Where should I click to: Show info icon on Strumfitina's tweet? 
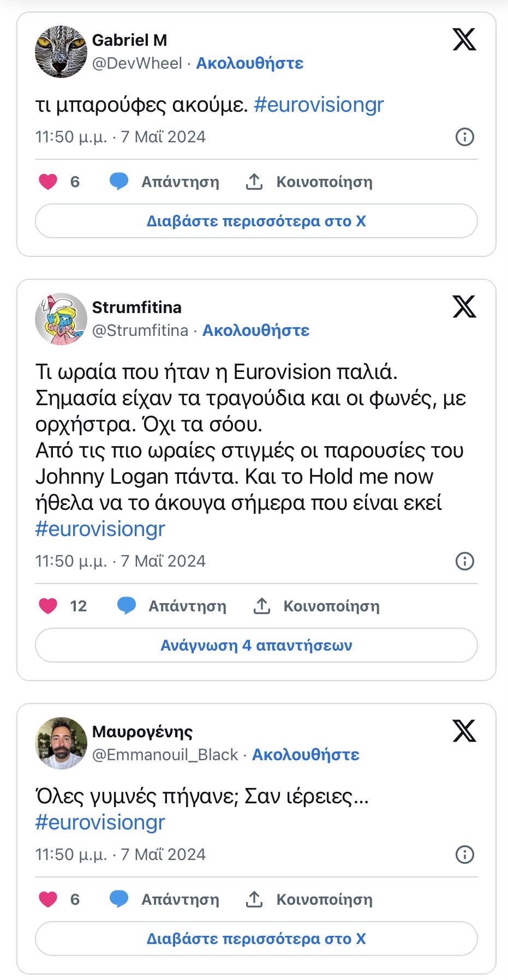[465, 561]
